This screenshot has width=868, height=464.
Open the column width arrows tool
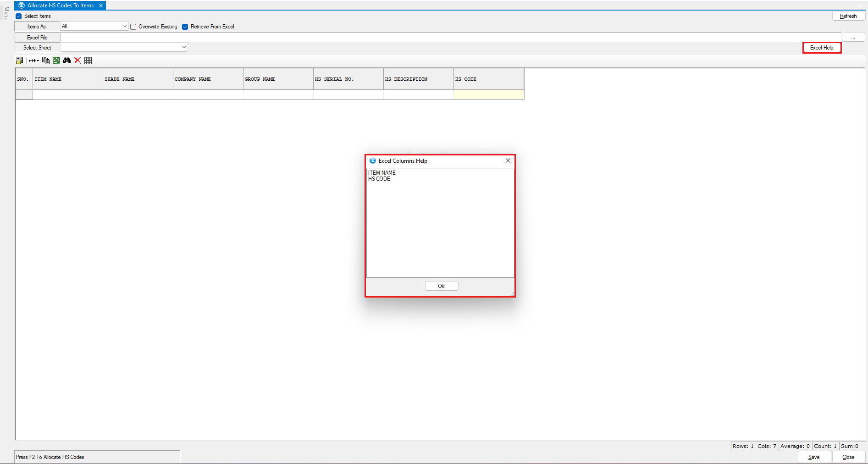click(x=33, y=61)
